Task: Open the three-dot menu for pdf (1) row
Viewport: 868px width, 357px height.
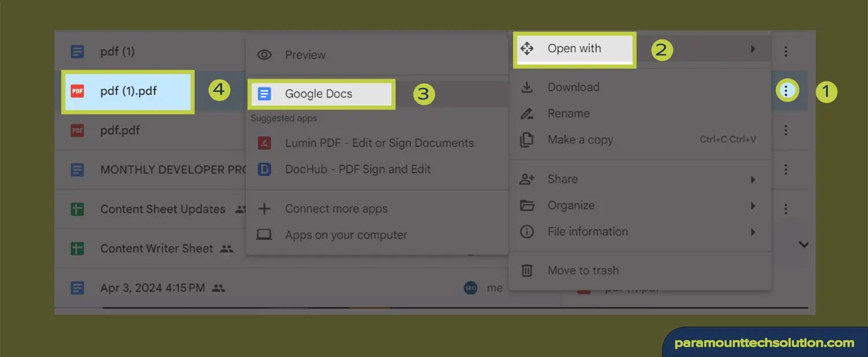Action: (786, 51)
